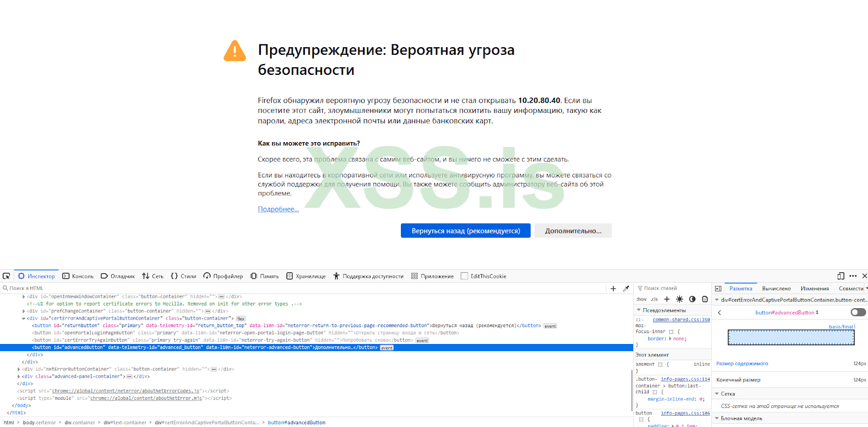Toggle light color scheme simulation sun icon

(x=679, y=299)
